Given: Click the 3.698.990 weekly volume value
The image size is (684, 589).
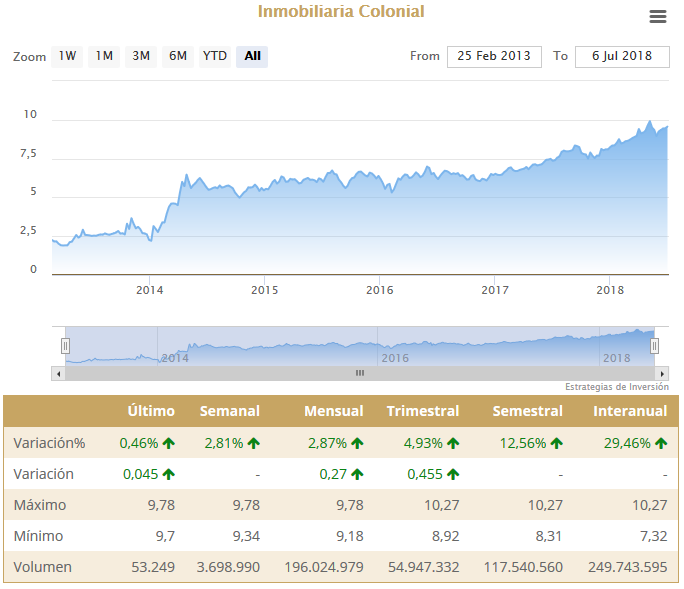Looking at the screenshot, I should 228,567.
